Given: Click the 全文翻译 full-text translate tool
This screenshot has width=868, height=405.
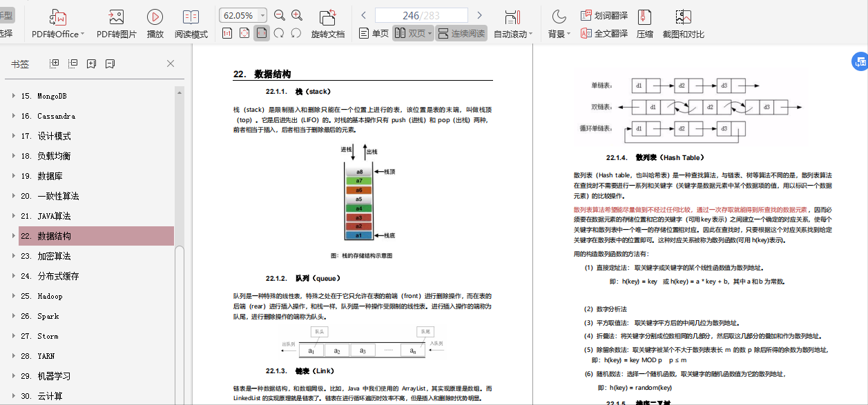Looking at the screenshot, I should point(604,33).
